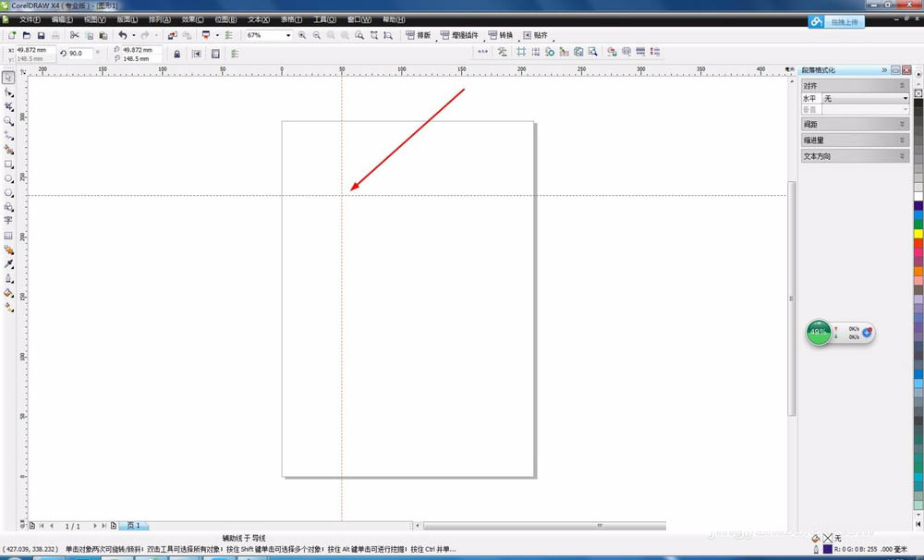Screen dimensions: 924x560
Task: Open the 水平 alignment dropdown
Action: point(865,99)
